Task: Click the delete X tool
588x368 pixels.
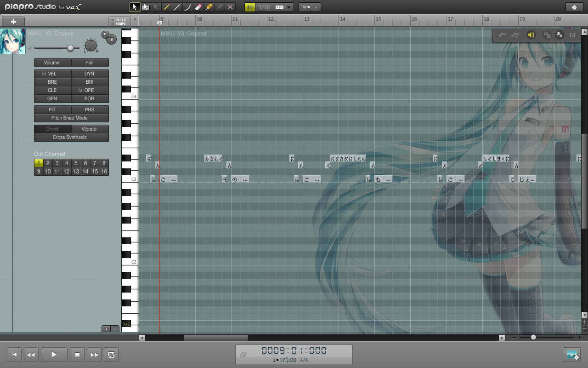Action: [230, 7]
